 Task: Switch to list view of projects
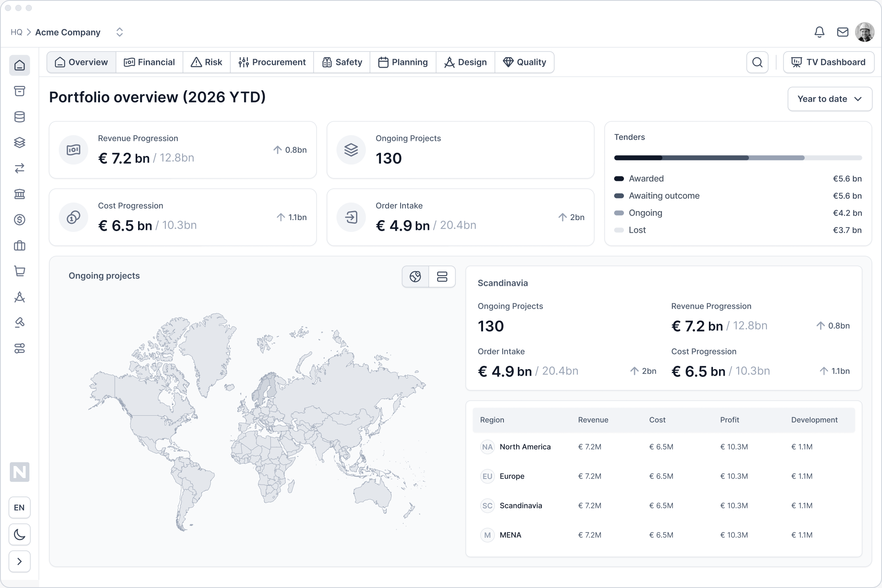[x=442, y=277]
